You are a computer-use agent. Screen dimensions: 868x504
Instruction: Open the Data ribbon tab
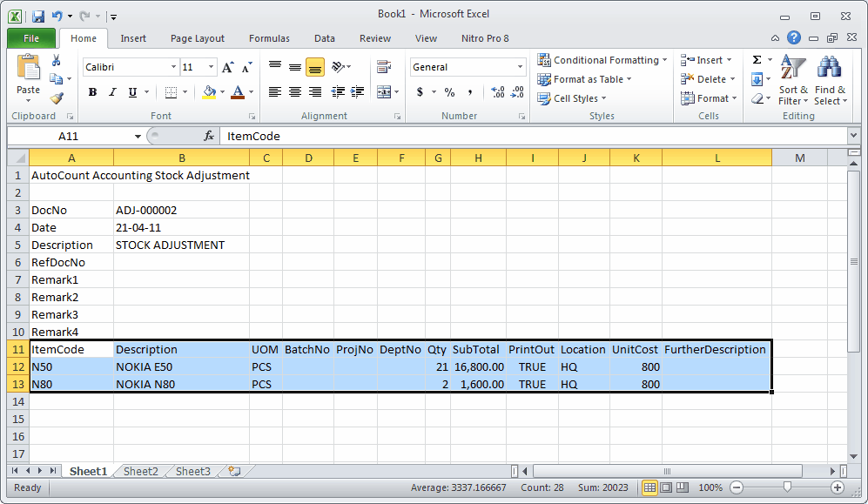[x=325, y=38]
